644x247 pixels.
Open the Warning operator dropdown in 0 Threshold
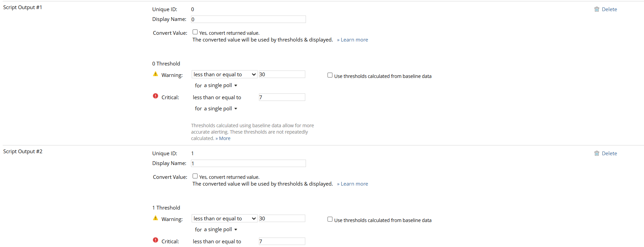pos(224,75)
